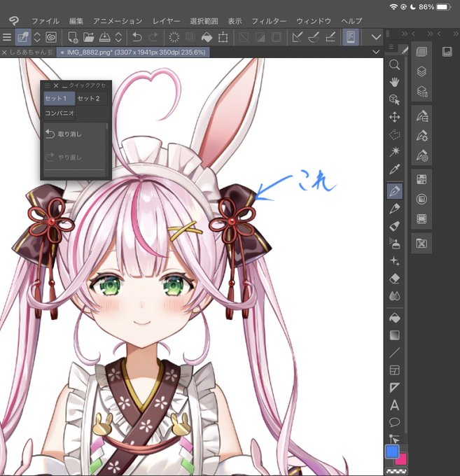Open the tool palette menu button

point(391,47)
